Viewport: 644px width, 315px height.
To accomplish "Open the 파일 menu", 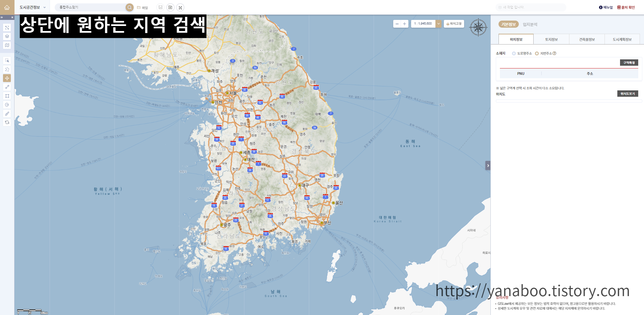I will 142,7.
